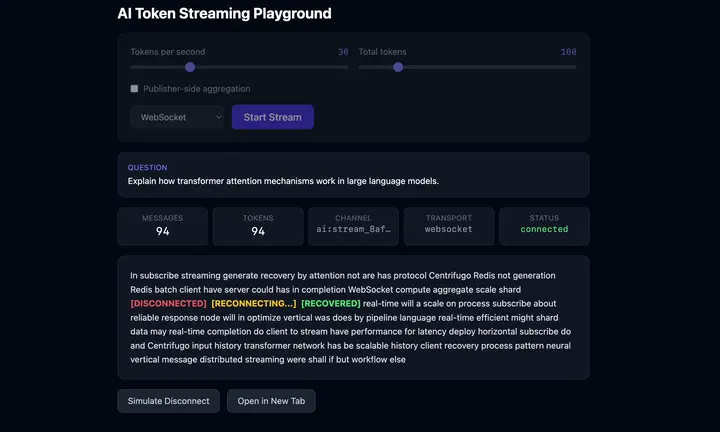Click the Tokens per second value 30

(x=343, y=52)
